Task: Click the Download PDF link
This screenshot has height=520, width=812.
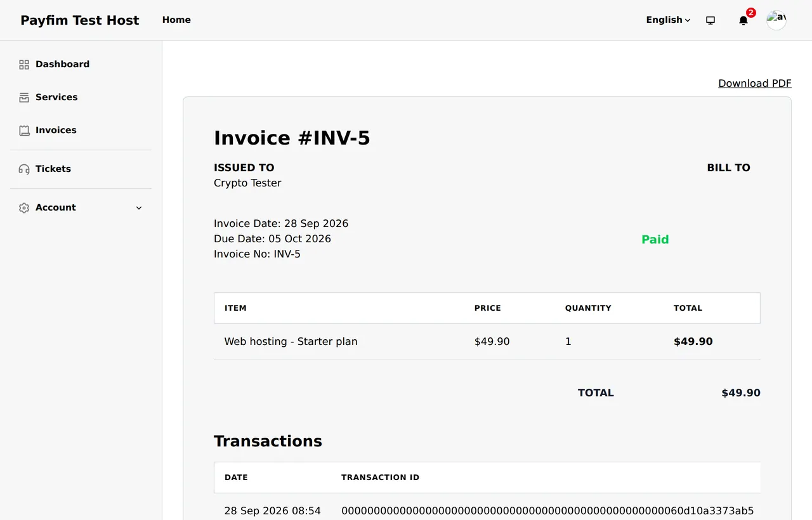Action: coord(755,83)
